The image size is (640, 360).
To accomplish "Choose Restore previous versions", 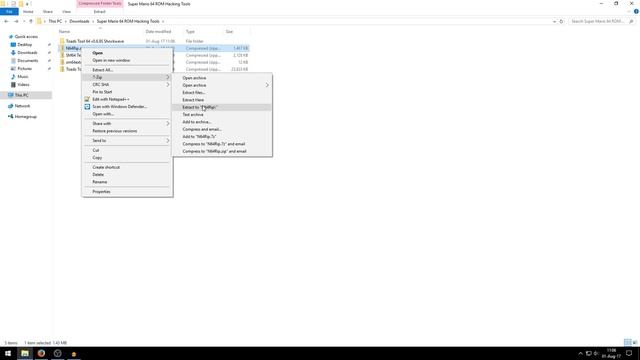I will click(x=127, y=131).
